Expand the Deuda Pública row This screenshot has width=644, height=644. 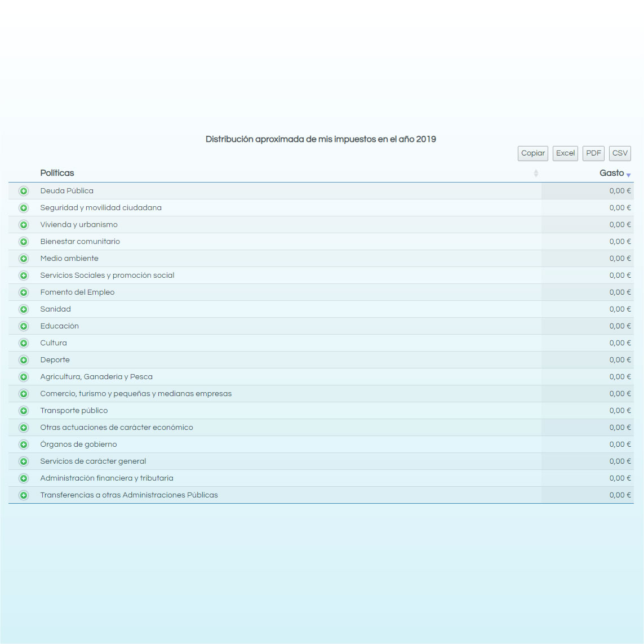[x=24, y=191]
